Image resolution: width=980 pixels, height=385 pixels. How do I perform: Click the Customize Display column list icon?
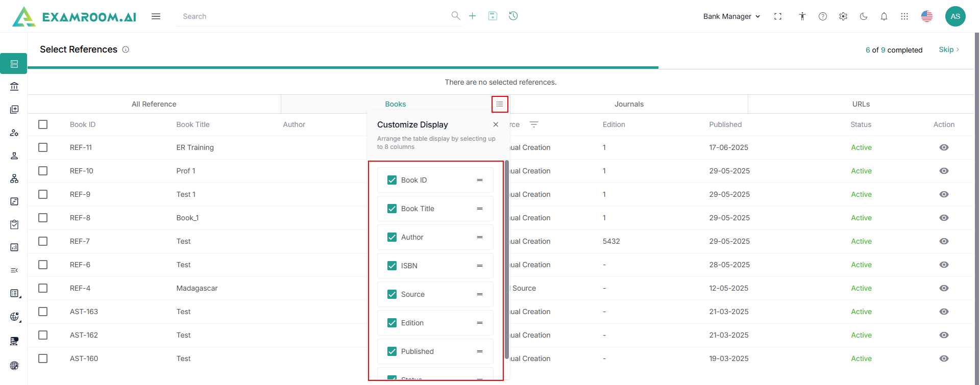(500, 104)
